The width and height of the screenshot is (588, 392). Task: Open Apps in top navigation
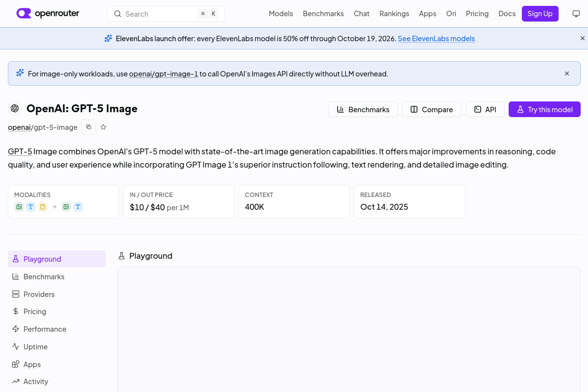[428, 14]
